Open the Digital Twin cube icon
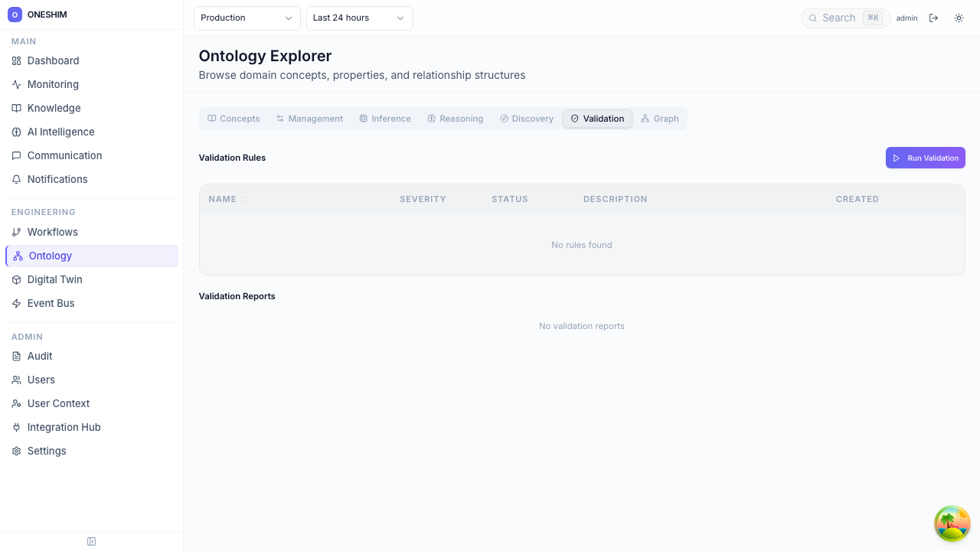980x551 pixels. (17, 280)
